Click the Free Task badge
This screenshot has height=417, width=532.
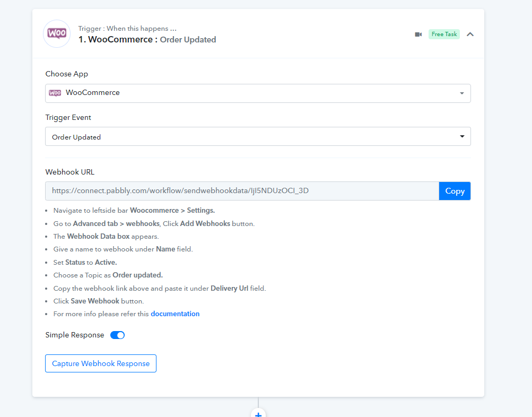444,34
